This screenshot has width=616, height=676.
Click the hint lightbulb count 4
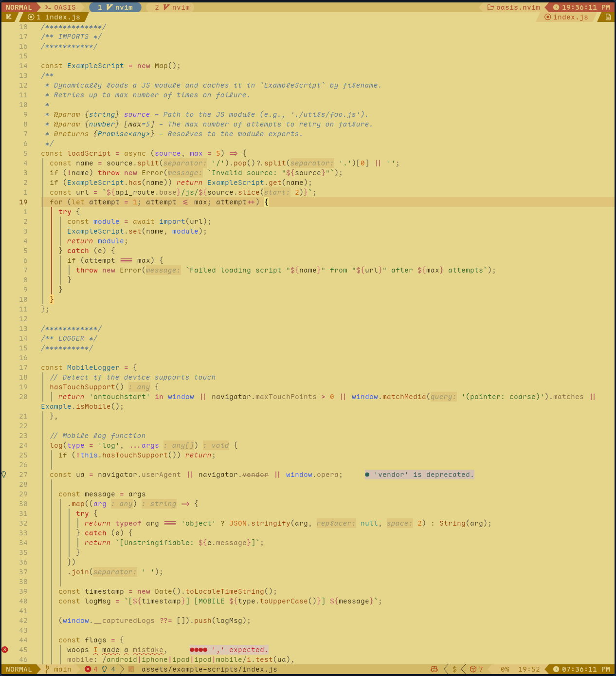click(109, 669)
